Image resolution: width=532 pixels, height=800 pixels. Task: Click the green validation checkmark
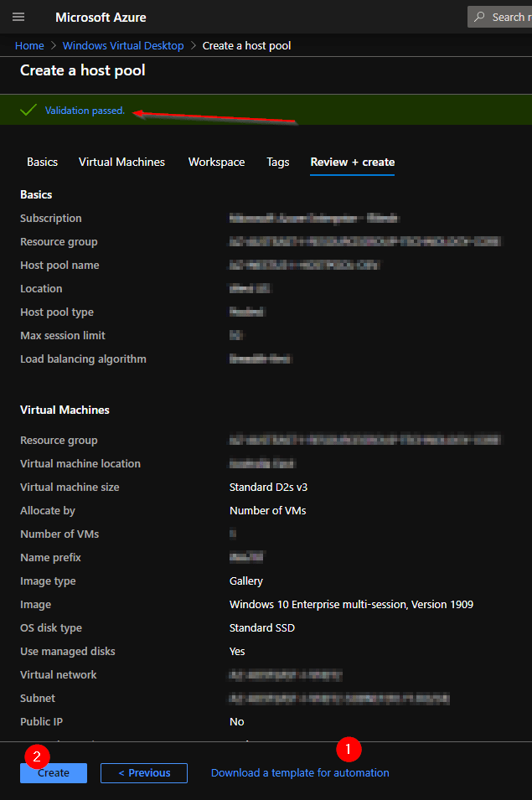27,110
